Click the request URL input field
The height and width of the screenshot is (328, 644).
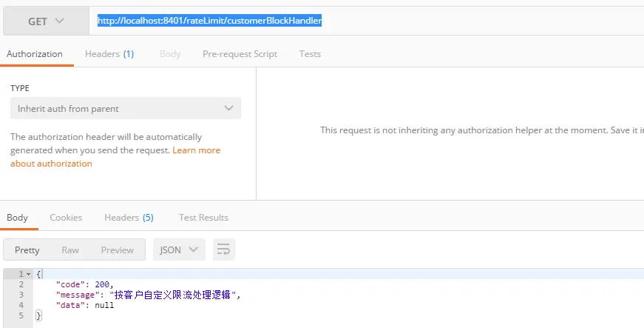[366, 21]
